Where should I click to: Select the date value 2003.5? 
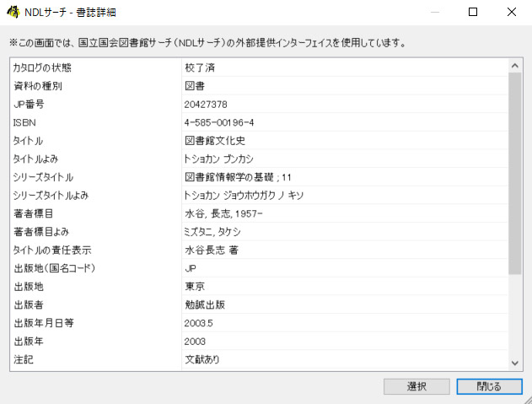coord(198,323)
